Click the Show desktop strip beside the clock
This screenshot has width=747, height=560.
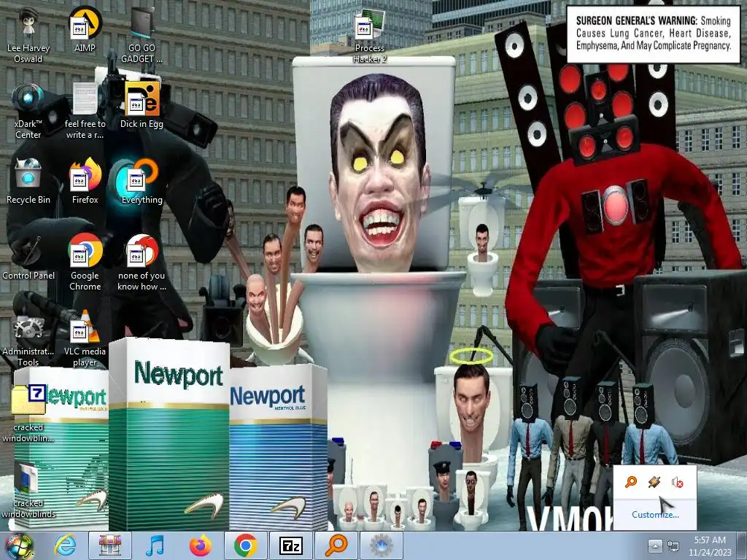(743, 545)
